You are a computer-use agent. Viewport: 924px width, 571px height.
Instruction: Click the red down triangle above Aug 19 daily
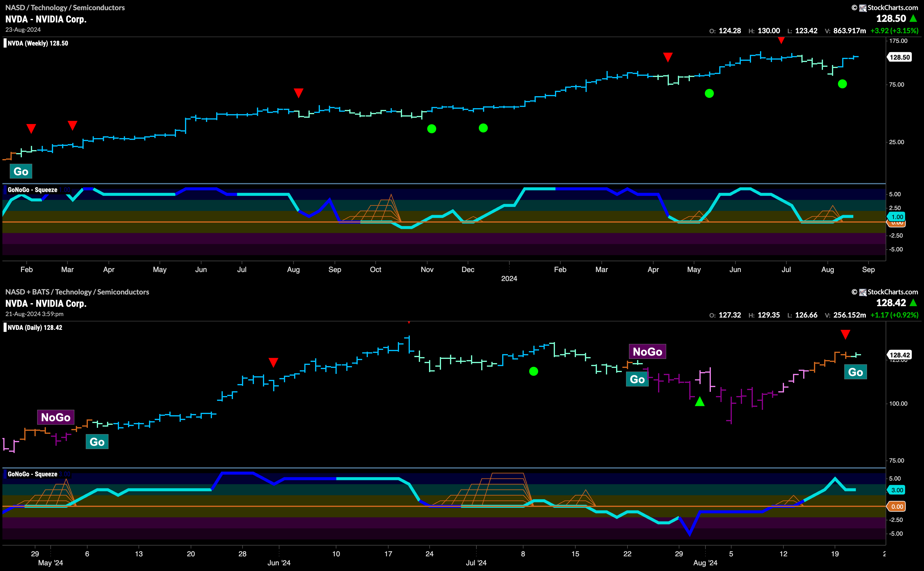point(845,335)
